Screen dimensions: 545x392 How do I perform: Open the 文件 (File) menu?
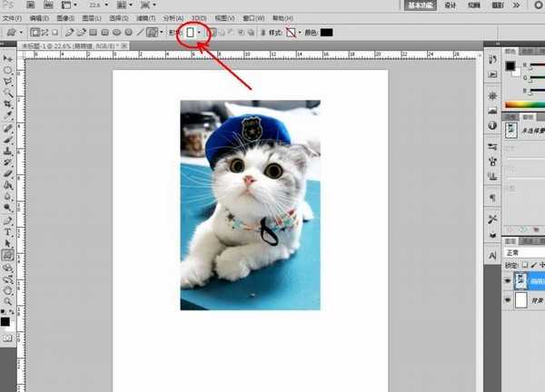pos(13,18)
